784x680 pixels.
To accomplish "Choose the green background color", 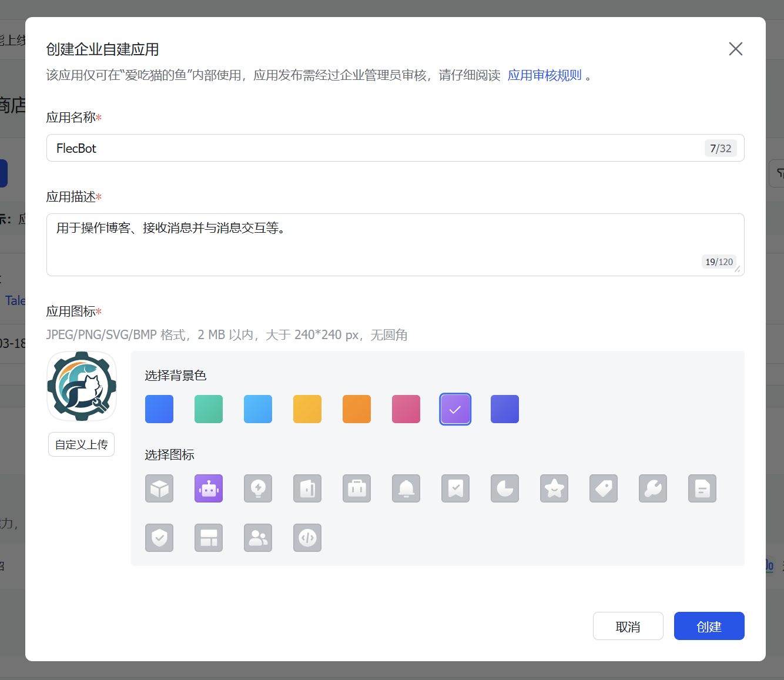I will (x=209, y=409).
